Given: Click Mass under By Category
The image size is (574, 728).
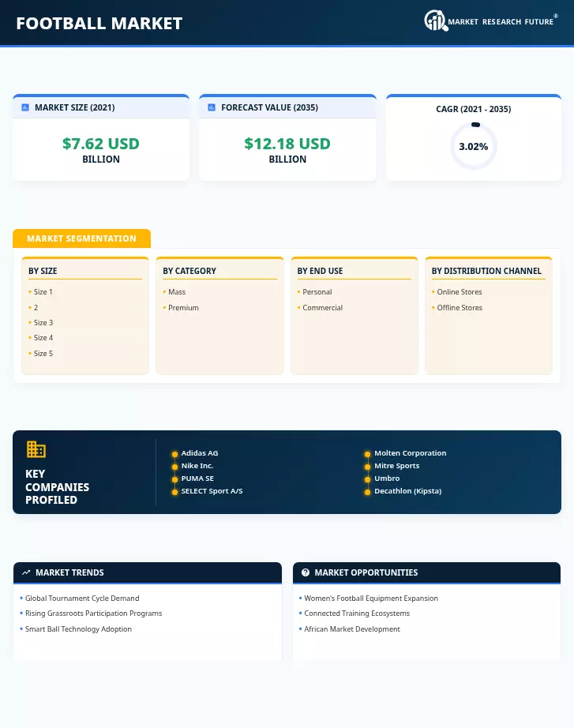Looking at the screenshot, I should [177, 291].
